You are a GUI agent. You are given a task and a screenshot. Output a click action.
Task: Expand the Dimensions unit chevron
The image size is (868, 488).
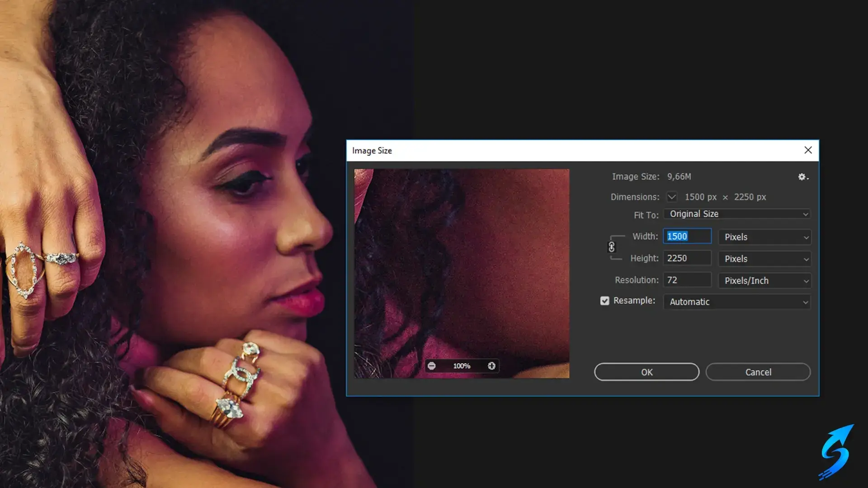672,197
